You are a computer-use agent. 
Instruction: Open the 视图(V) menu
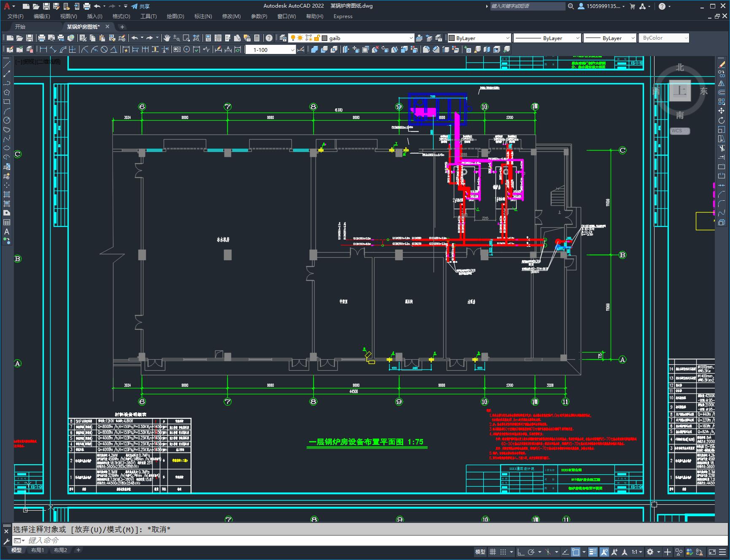pyautogui.click(x=68, y=16)
